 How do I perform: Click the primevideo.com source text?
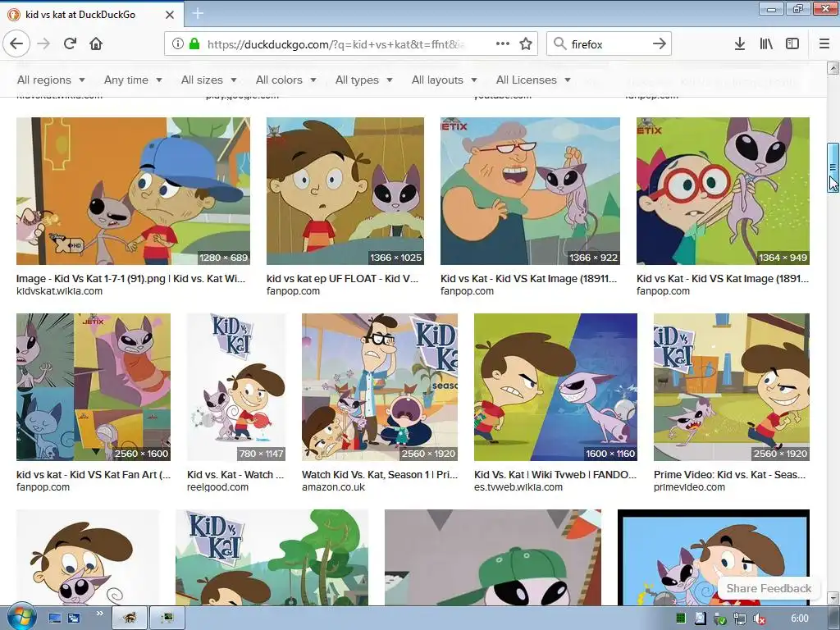point(689,487)
